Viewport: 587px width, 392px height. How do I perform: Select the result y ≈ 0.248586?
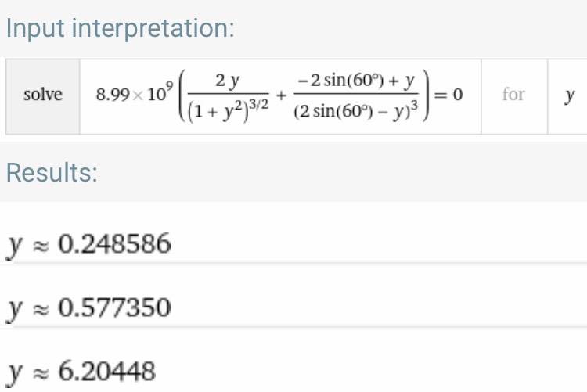pyautogui.click(x=88, y=245)
